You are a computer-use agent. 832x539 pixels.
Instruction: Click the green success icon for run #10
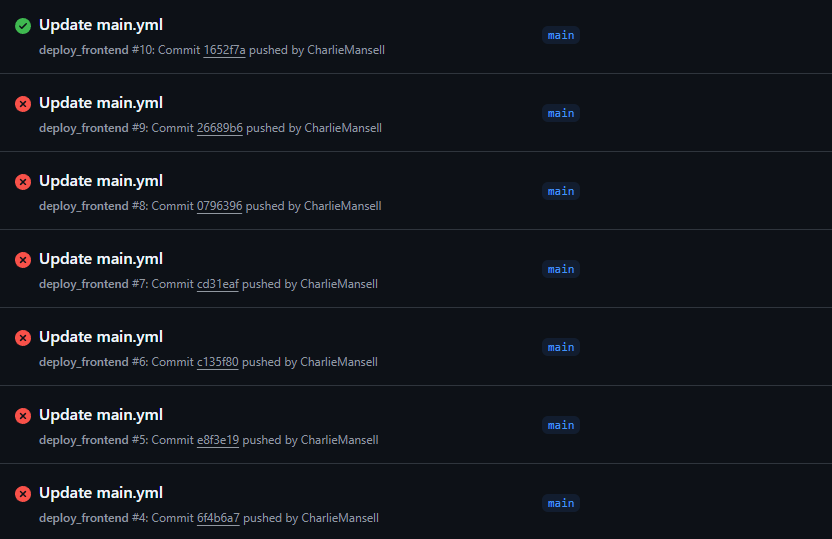coord(23,25)
